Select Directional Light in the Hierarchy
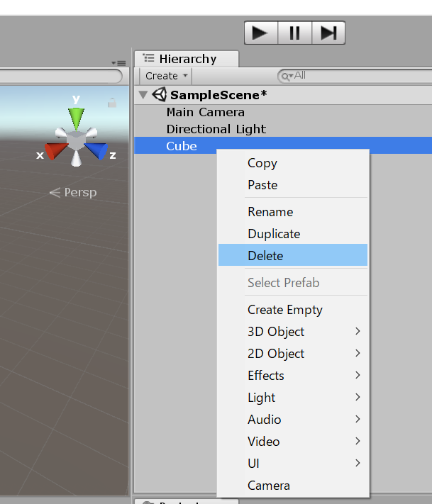Screen dimensions: 432x504 [216, 129]
